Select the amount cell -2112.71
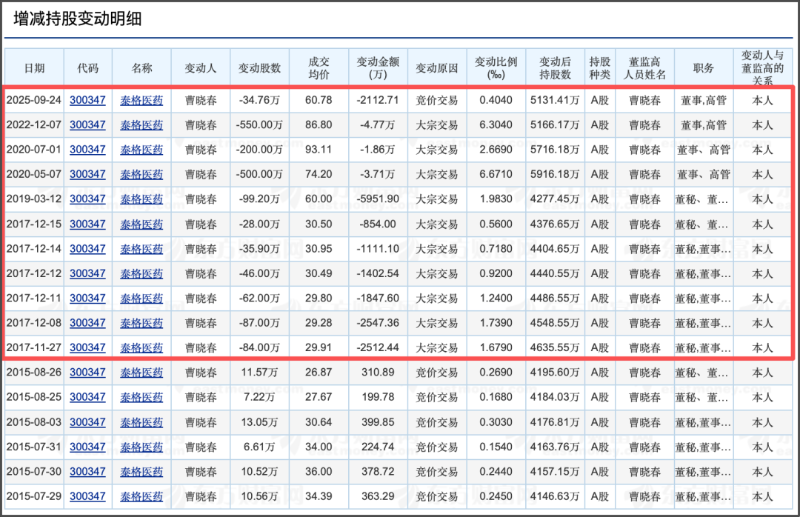The image size is (800, 517). coord(378,100)
